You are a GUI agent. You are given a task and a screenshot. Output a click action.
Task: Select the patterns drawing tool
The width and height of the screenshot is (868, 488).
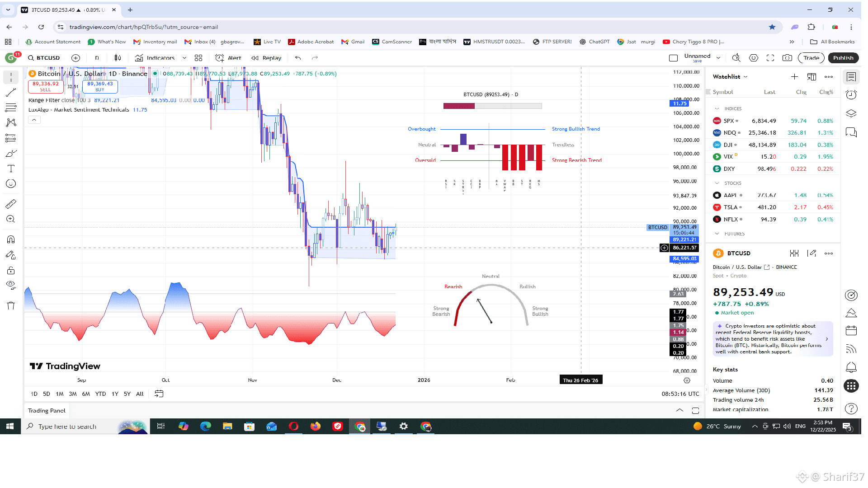coord(11,122)
